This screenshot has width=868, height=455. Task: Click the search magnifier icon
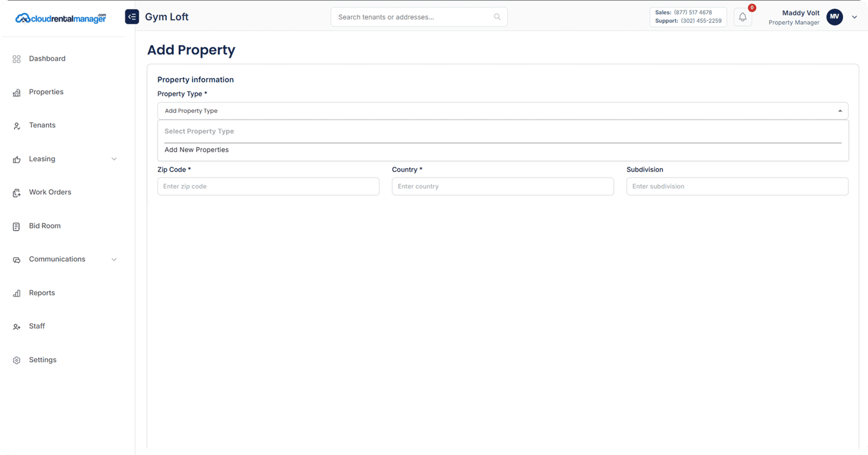pyautogui.click(x=497, y=17)
